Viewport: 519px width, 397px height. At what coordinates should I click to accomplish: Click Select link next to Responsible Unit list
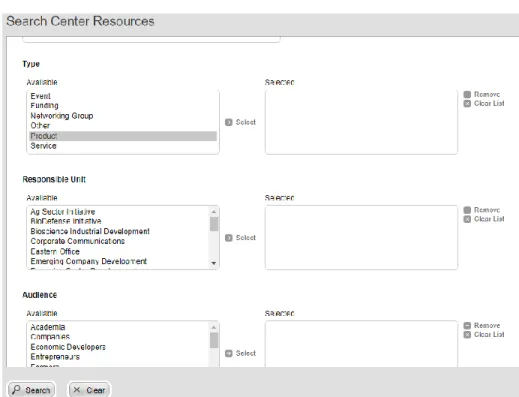pos(246,238)
